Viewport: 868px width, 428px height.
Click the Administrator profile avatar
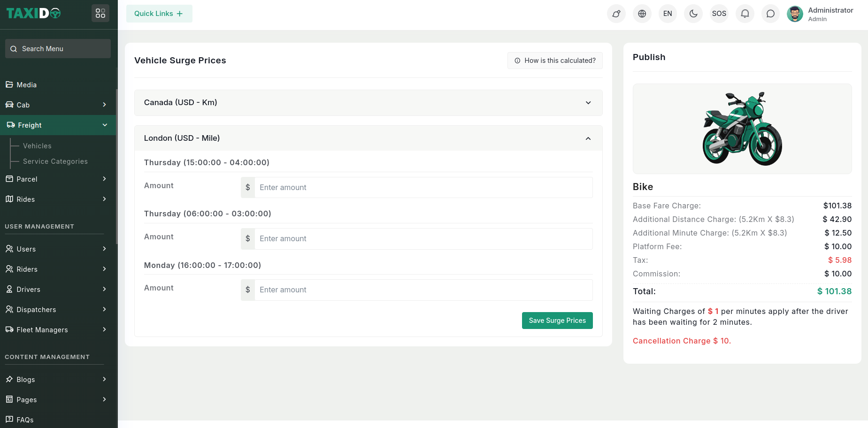(x=794, y=14)
